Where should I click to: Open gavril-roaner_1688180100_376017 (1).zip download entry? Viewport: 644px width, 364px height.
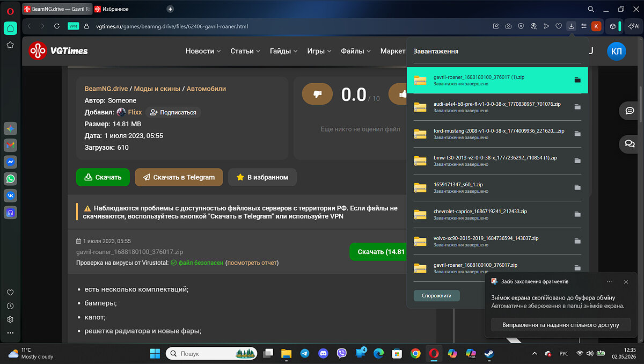click(x=497, y=80)
